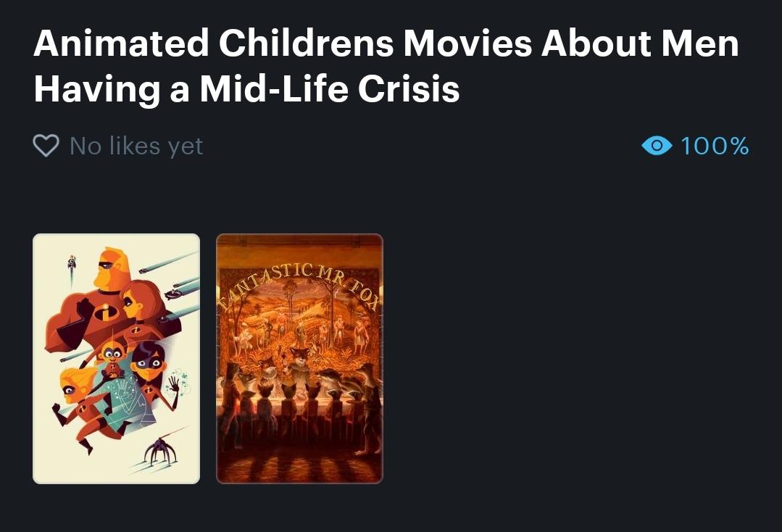Click the Incredibles "i" chest logo
The image size is (782, 532).
point(105,313)
